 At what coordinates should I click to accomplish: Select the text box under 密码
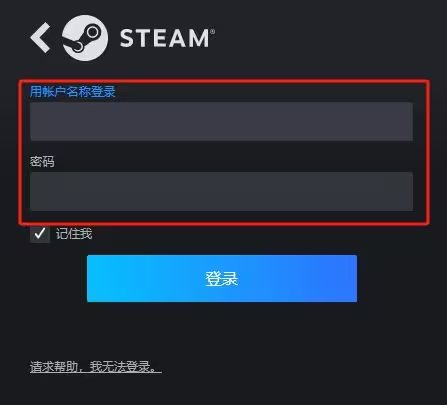221,191
